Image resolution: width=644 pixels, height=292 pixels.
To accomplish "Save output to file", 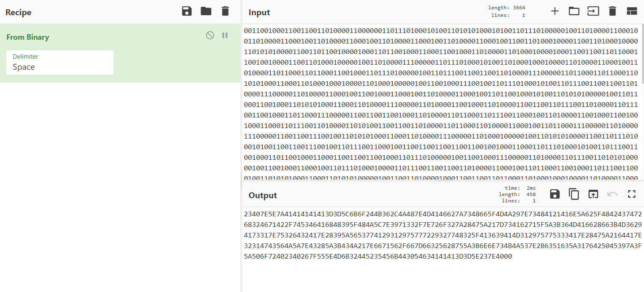I will (555, 194).
